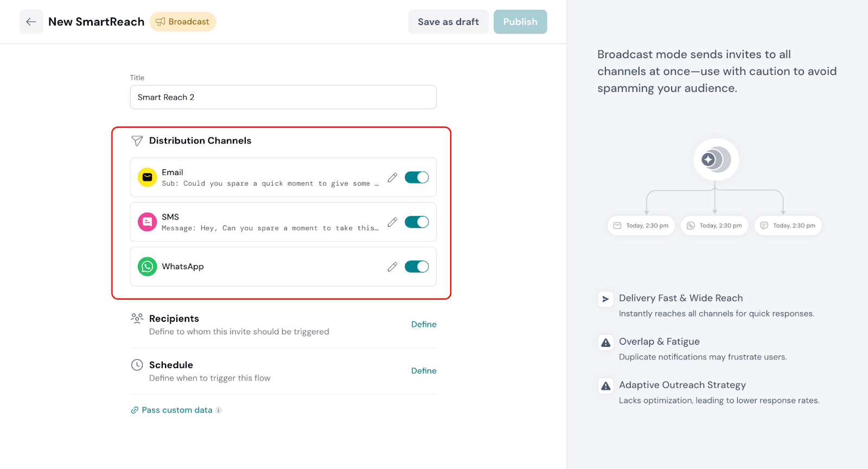Define the Recipients for this invite
This screenshot has width=868, height=469.
pyautogui.click(x=424, y=324)
